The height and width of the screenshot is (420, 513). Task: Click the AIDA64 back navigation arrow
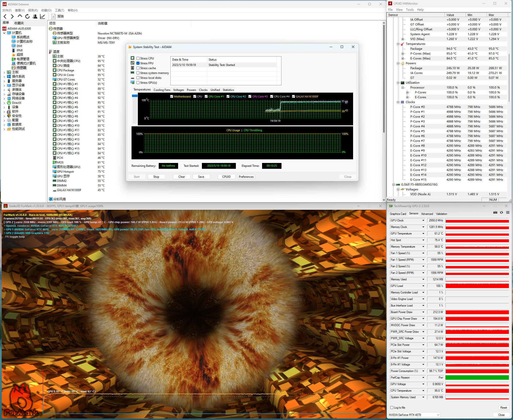click(x=5, y=16)
